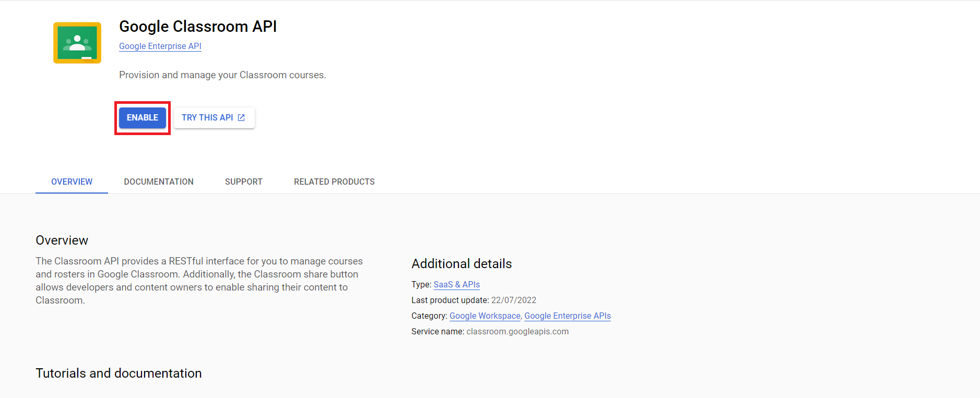This screenshot has height=398, width=980.
Task: Click the service name classroom.googleapis.com
Action: [517, 331]
